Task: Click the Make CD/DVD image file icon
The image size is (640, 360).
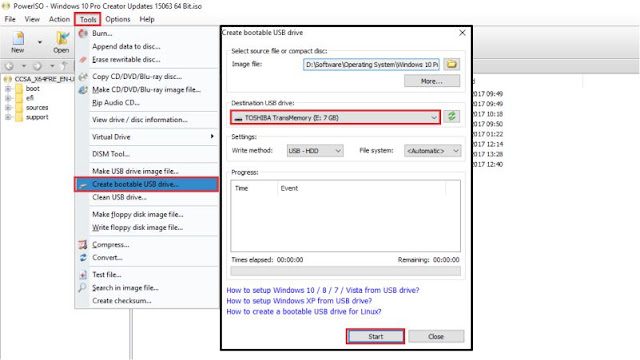Action: point(83,90)
